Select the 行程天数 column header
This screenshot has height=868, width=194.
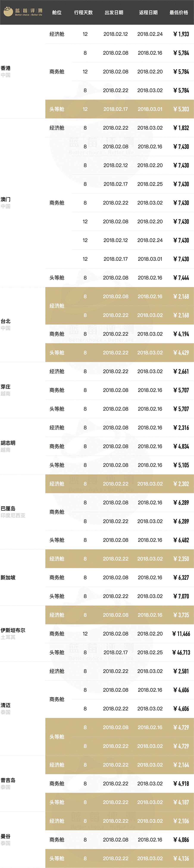tap(83, 13)
